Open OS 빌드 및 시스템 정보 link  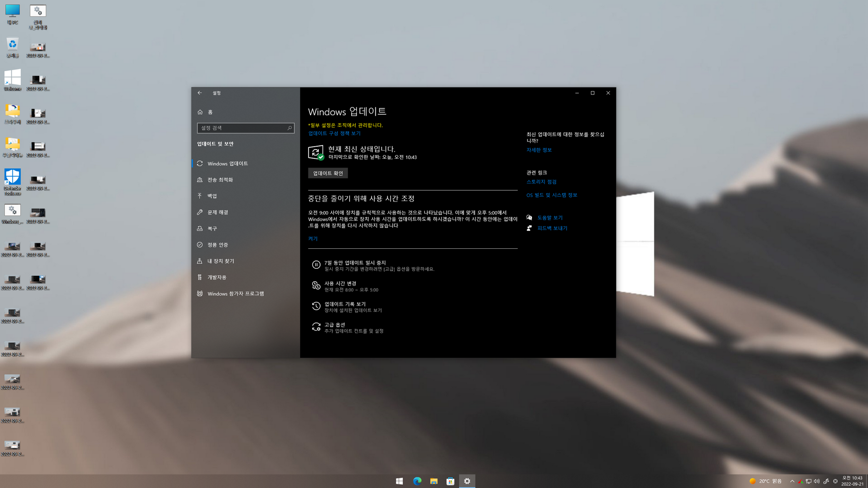[x=552, y=195]
